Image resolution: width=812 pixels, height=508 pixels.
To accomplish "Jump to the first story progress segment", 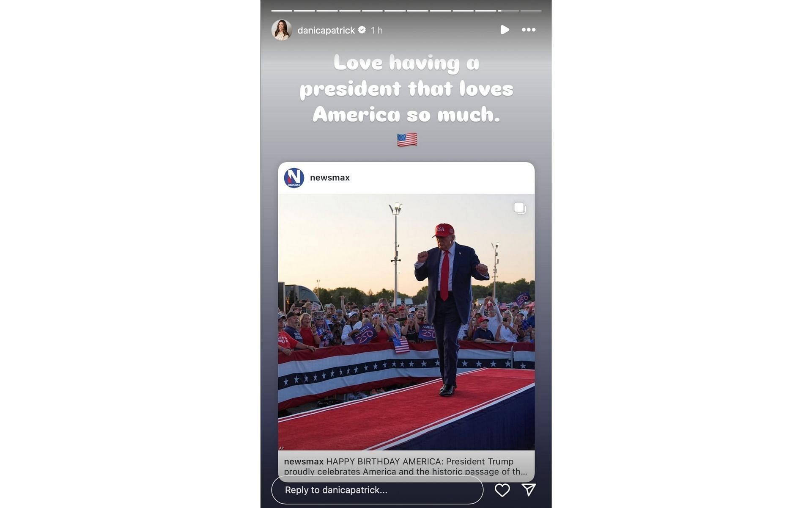I will (282, 11).
